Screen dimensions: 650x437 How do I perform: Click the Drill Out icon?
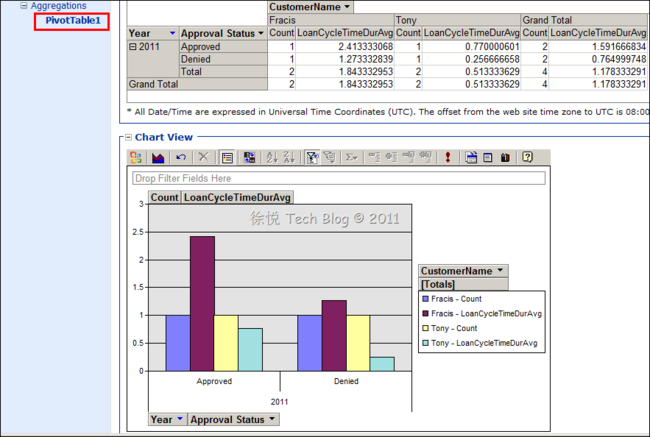point(408,158)
